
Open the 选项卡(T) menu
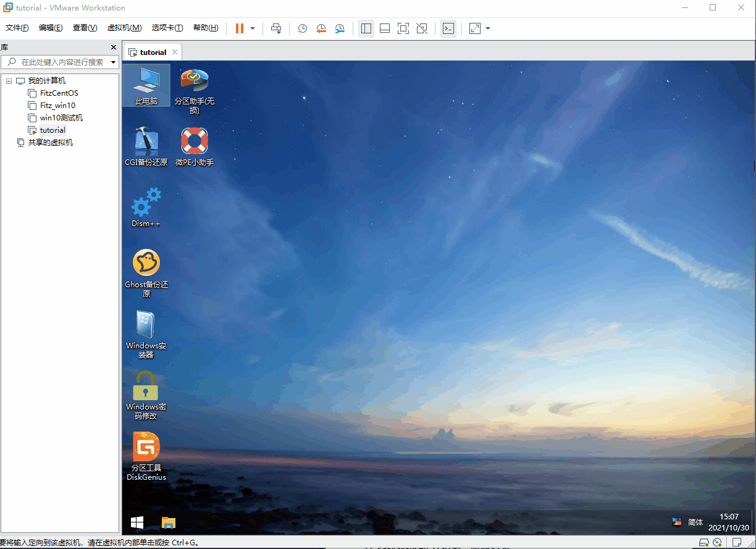coord(167,28)
